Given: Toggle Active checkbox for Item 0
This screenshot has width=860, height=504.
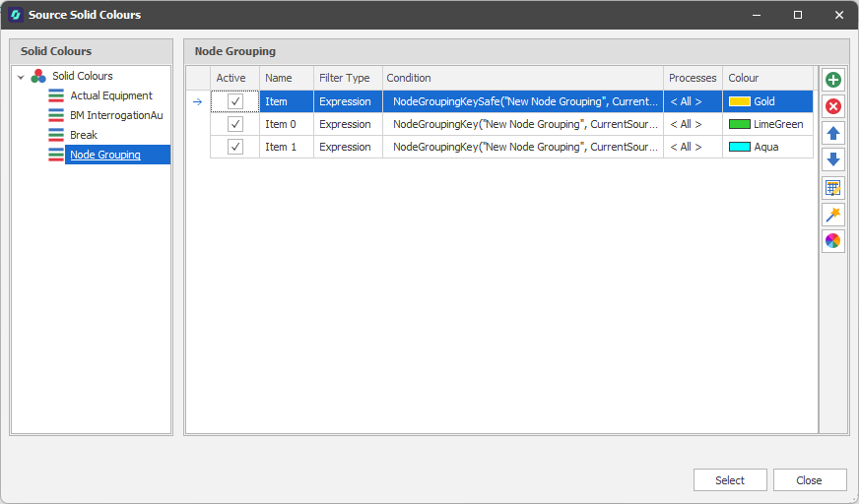Looking at the screenshot, I should click(235, 124).
